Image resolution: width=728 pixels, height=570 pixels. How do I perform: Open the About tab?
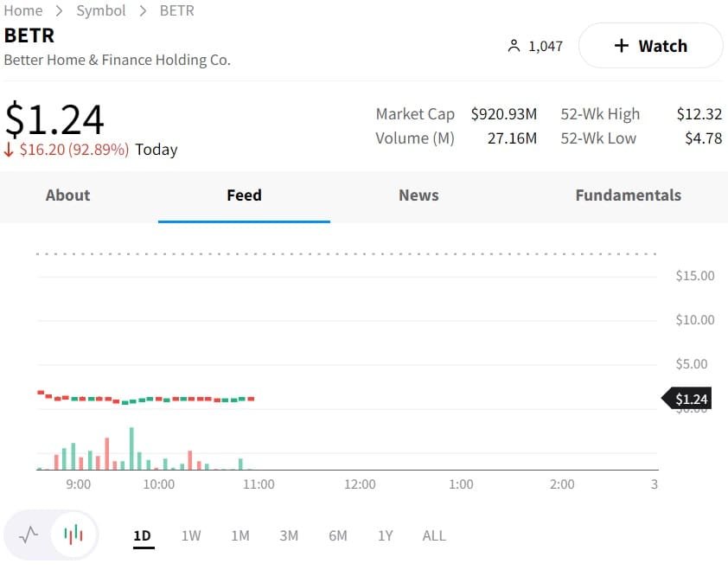(x=67, y=195)
